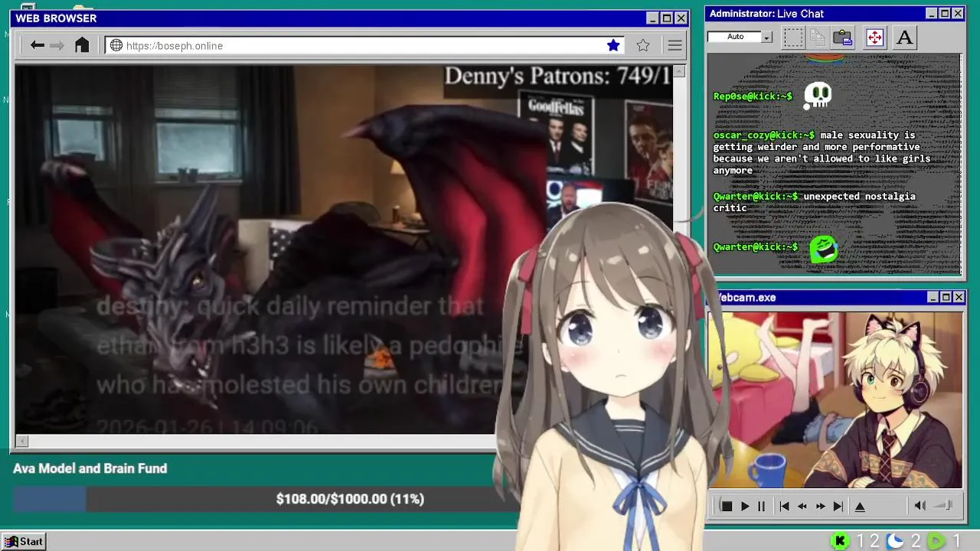The image size is (980, 551).
Task: Click the green emote in Qwarter's message
Action: click(824, 249)
